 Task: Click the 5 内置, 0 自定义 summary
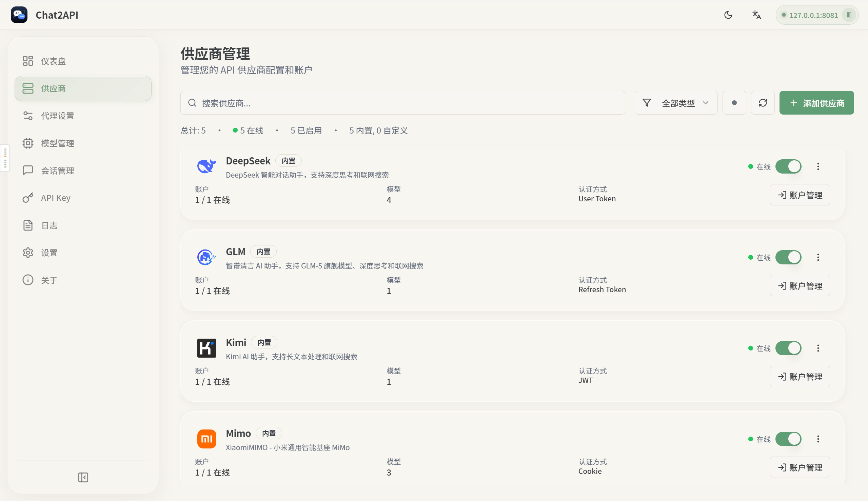(378, 131)
